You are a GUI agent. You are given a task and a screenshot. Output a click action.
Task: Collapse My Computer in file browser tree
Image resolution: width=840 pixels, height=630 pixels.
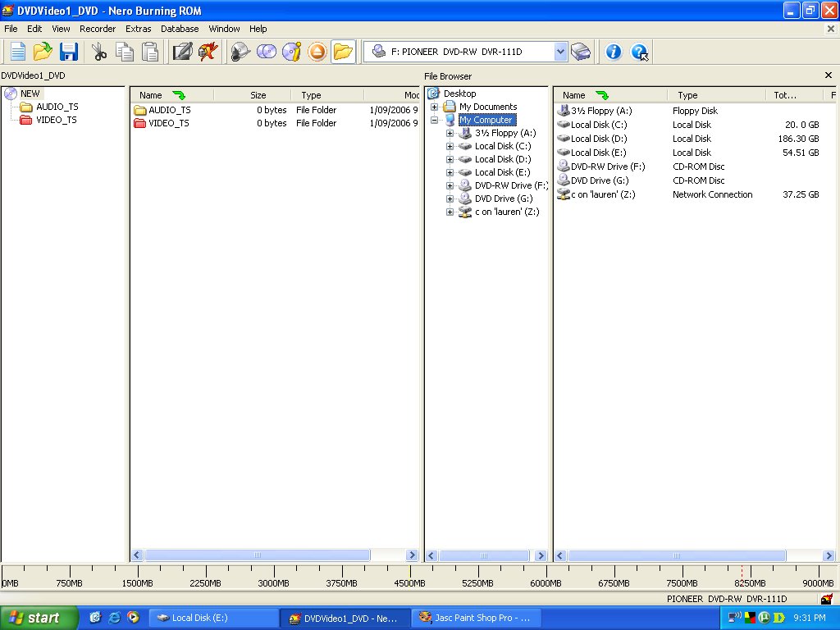tap(435, 120)
